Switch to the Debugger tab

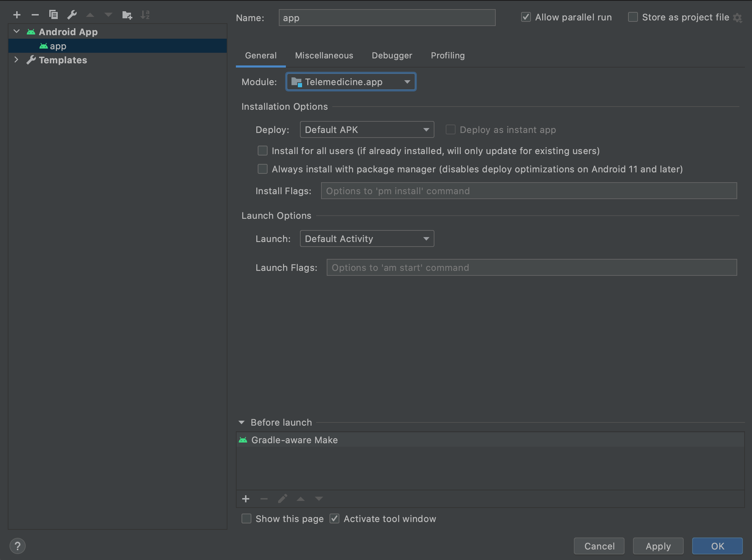[392, 56]
